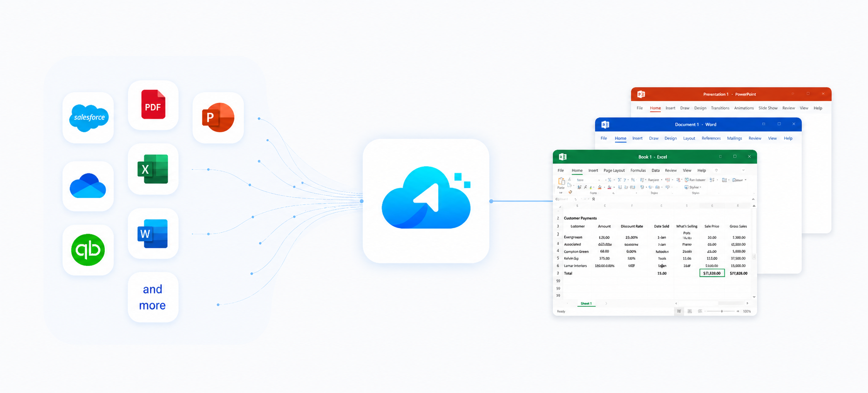This screenshot has width=868, height=393.
Task: Open the References tab in Word window
Action: pos(711,138)
